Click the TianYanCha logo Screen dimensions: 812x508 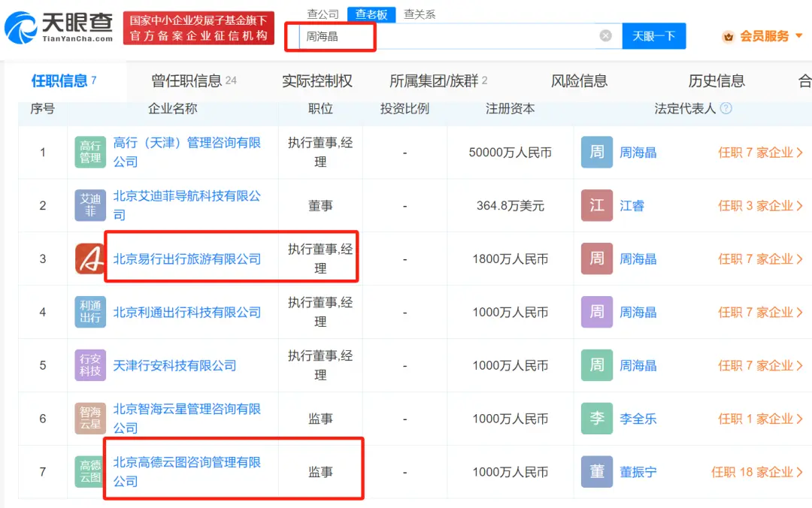coord(59,28)
